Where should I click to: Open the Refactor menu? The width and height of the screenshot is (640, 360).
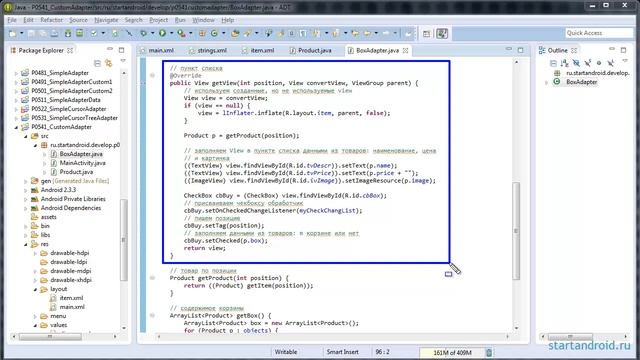[51, 20]
